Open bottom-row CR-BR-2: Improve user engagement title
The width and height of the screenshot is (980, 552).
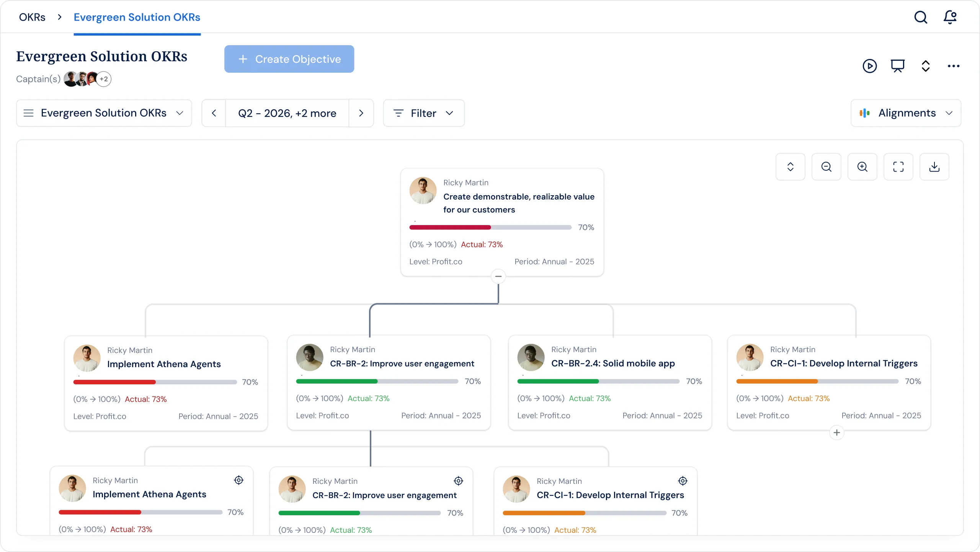coord(384,495)
